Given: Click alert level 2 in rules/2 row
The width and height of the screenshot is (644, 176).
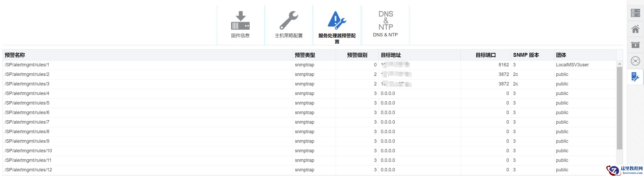Looking at the screenshot, I should click(375, 74).
